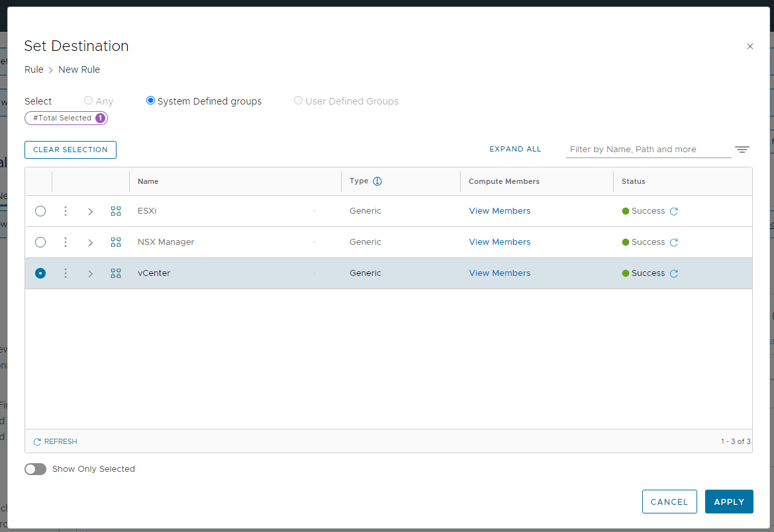The height and width of the screenshot is (532, 774).
Task: Refresh status of the NSX Manager group
Action: point(674,243)
